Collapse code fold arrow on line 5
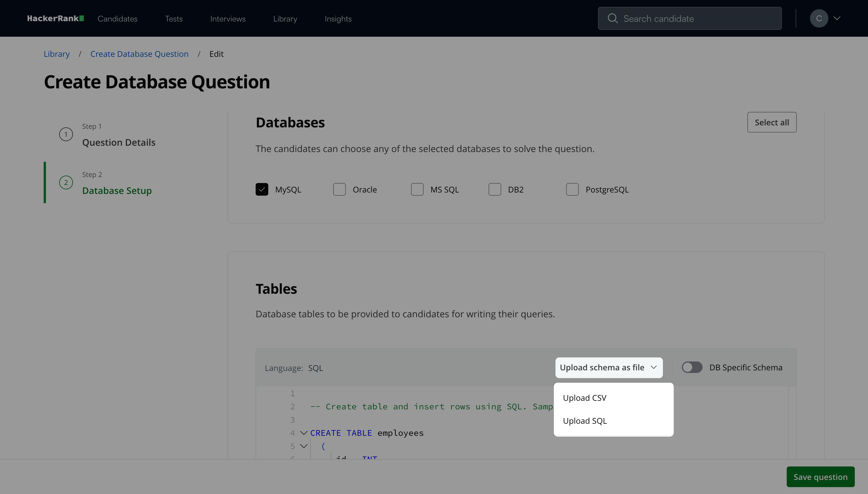 [304, 446]
